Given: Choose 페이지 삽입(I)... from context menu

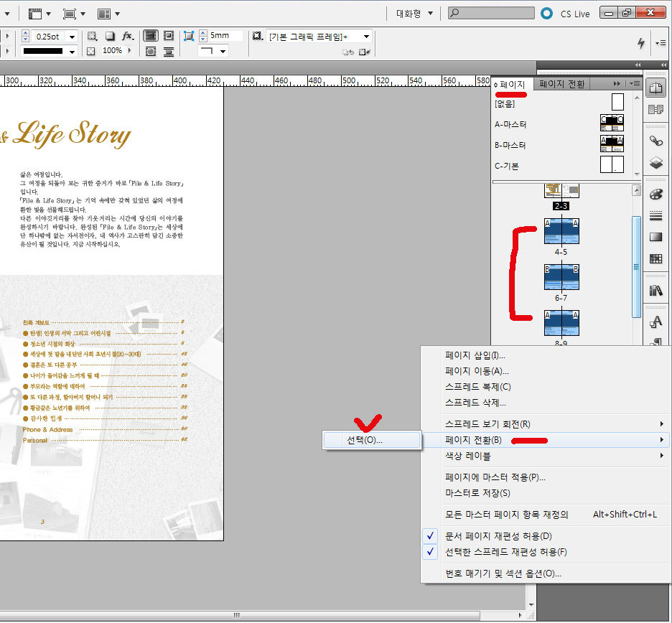Looking at the screenshot, I should point(475,355).
